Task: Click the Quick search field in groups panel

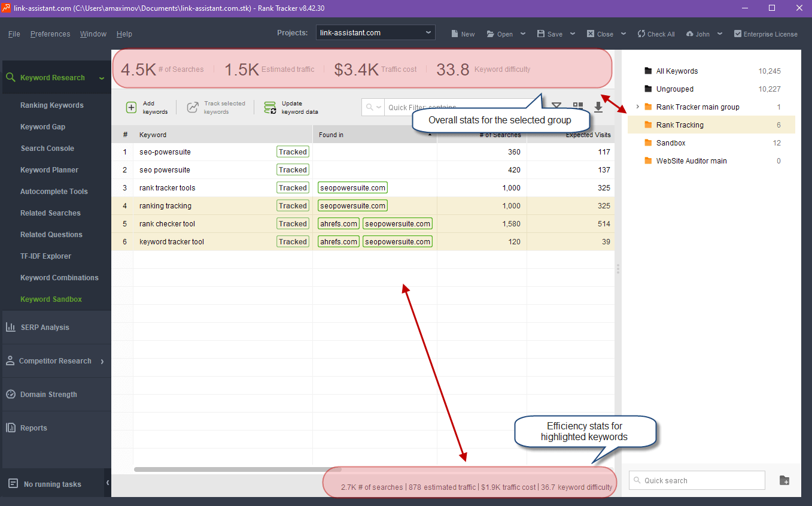Action: click(x=697, y=480)
